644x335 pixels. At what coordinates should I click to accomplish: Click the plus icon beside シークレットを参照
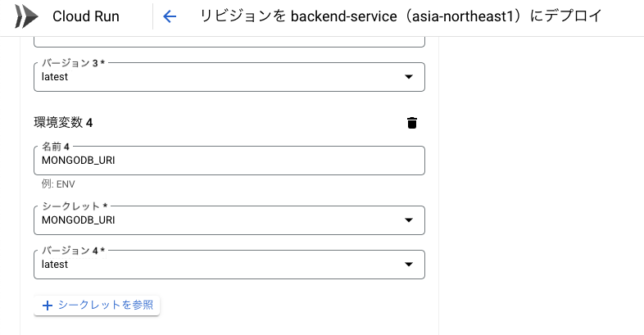[x=48, y=306]
